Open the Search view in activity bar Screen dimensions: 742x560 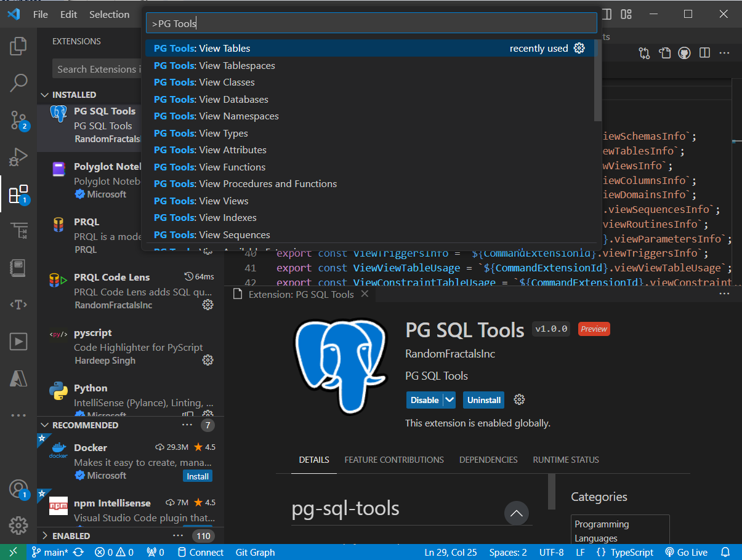coord(18,82)
